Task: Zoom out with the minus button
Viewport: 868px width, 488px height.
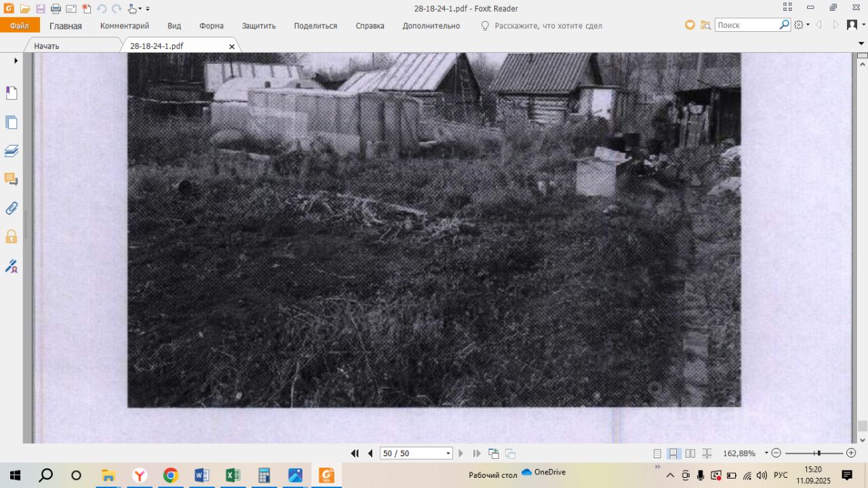Action: click(776, 453)
